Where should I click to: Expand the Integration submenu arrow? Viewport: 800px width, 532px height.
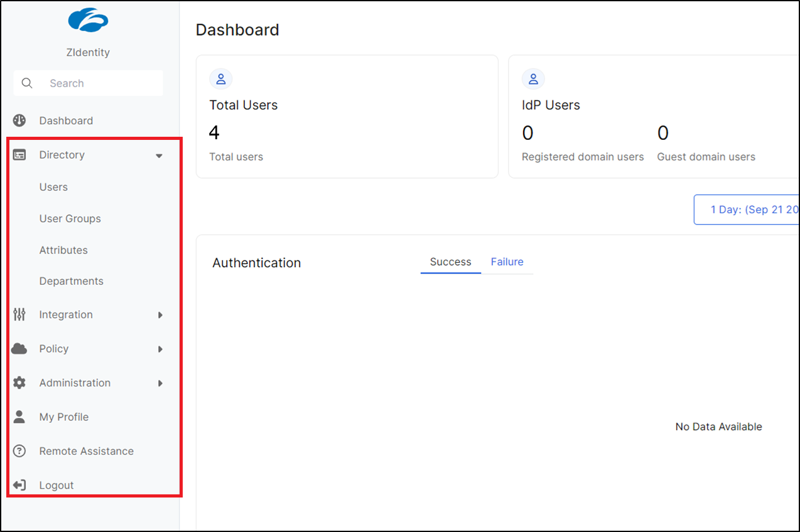[160, 315]
